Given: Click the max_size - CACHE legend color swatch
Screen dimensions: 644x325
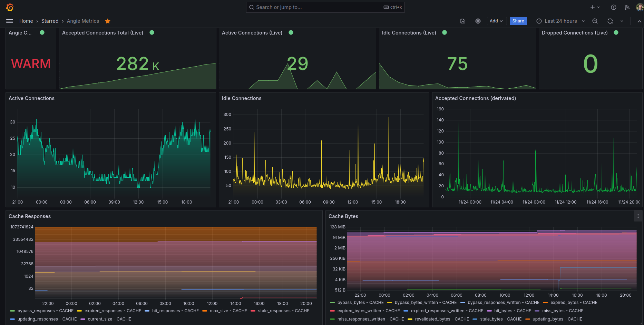Looking at the screenshot, I should [205, 311].
